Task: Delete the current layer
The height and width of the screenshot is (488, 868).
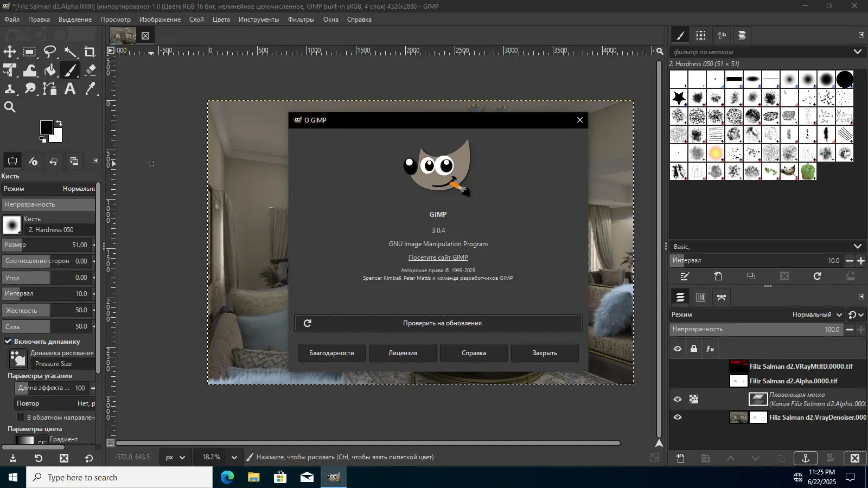Action: click(x=855, y=459)
